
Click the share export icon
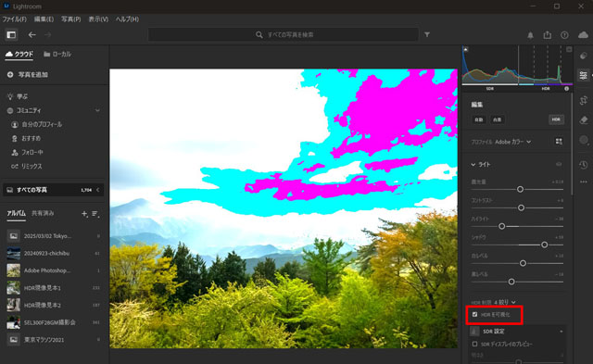click(548, 35)
